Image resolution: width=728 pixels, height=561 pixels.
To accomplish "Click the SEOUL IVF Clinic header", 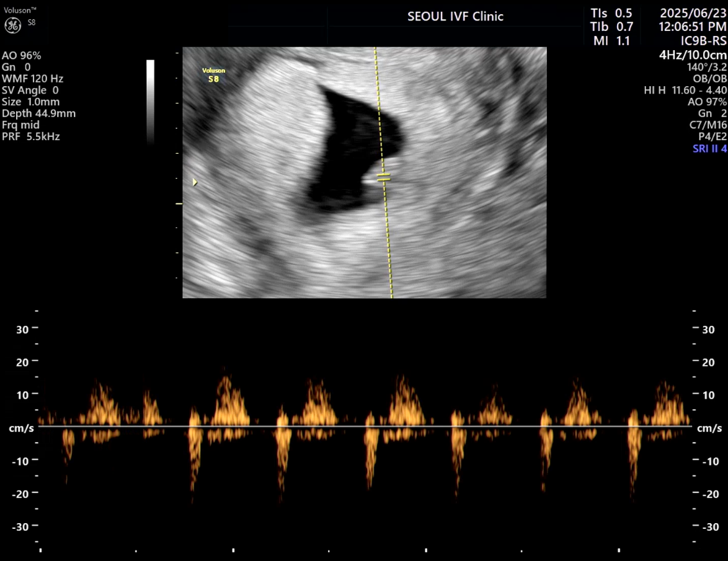I will pyautogui.click(x=455, y=17).
